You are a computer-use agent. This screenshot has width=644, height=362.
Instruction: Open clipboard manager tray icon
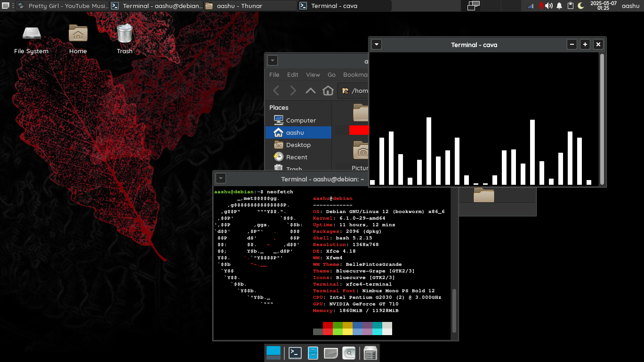570,6
